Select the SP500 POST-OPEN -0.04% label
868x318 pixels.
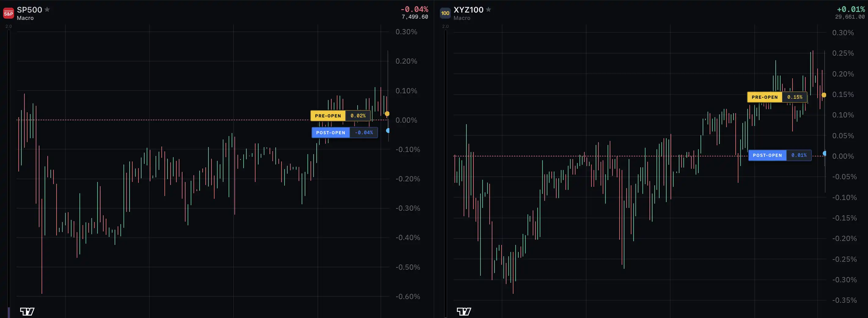345,132
